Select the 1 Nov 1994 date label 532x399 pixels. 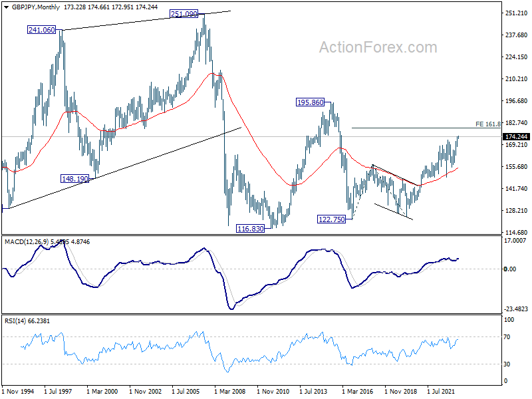(x=18, y=392)
